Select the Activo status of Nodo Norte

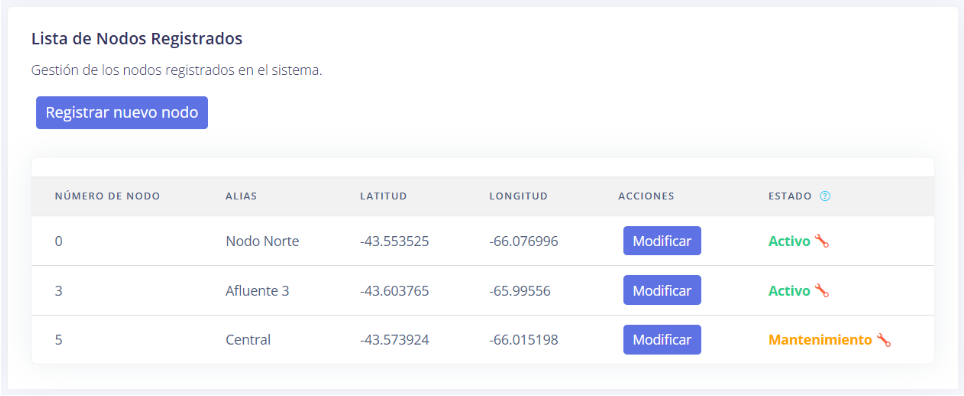tap(789, 241)
